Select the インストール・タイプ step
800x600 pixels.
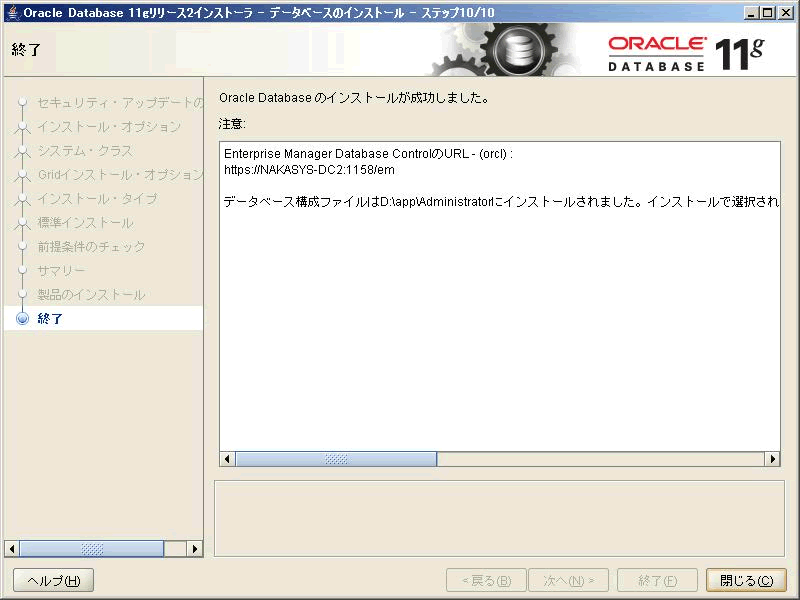click(x=97, y=199)
